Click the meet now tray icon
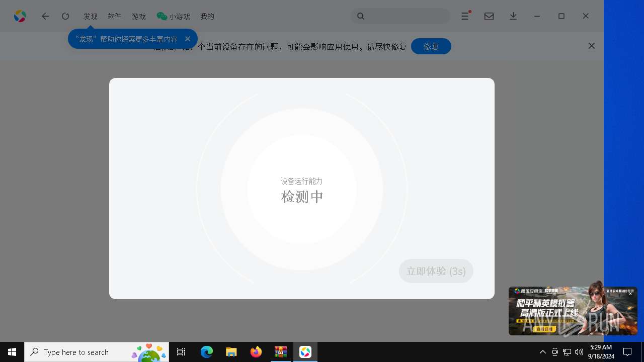Image resolution: width=644 pixels, height=362 pixels. 555,352
